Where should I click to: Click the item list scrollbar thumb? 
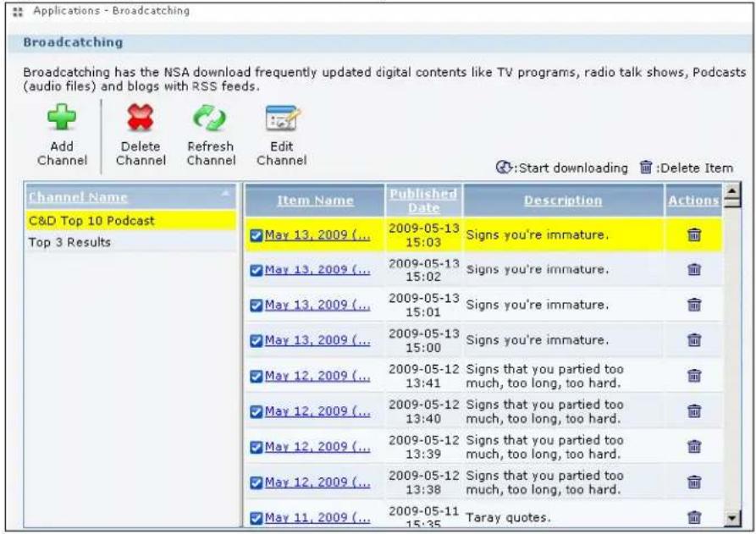pyautogui.click(x=732, y=202)
